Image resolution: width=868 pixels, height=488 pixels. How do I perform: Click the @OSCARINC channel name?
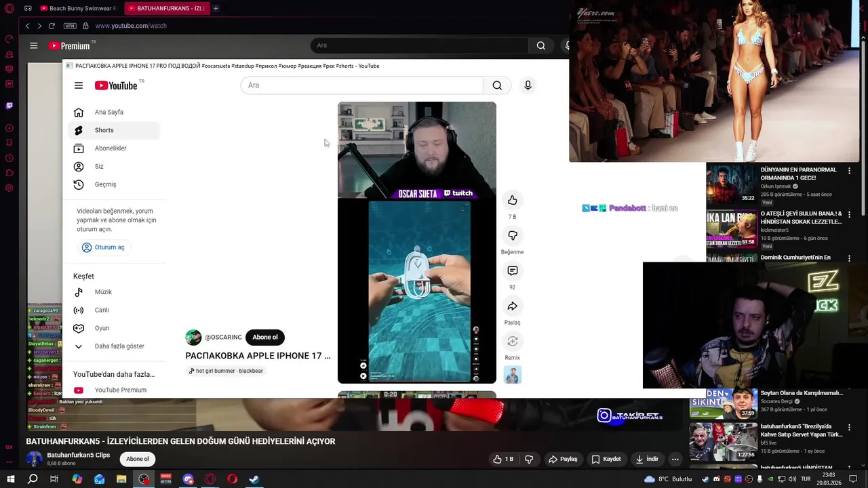pos(223,338)
